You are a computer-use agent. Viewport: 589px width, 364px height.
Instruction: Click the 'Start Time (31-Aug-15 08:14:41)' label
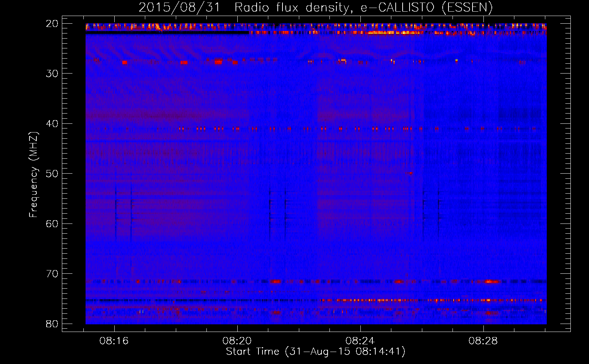tap(316, 352)
